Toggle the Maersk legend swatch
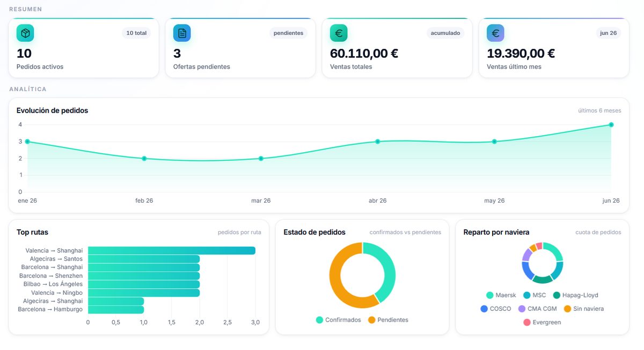 [x=490, y=295]
